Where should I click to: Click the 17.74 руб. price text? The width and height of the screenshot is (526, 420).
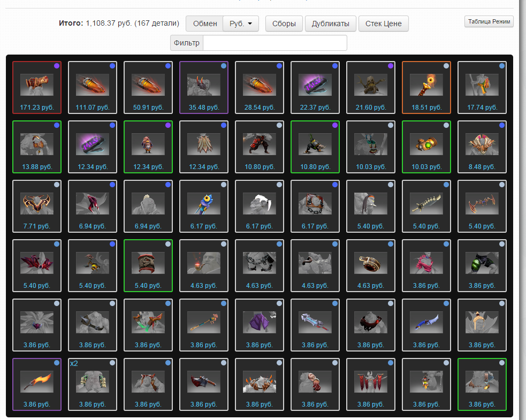coord(482,108)
